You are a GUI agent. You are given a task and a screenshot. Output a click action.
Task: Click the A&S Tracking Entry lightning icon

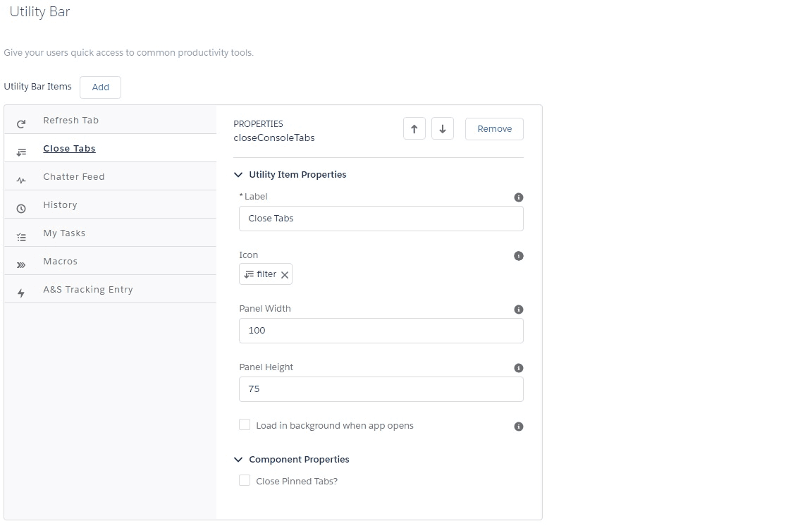(x=21, y=293)
